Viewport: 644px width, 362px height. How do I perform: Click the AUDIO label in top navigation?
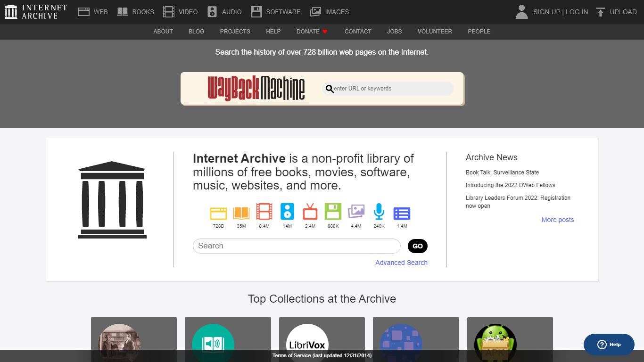tap(231, 12)
